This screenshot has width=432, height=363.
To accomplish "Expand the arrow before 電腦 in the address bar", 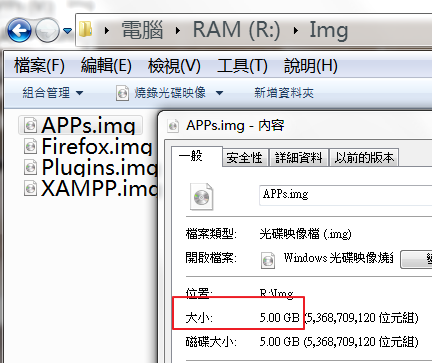I will click(x=107, y=31).
